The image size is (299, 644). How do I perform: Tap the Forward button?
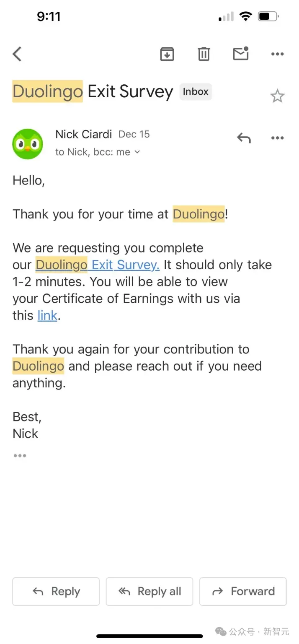tap(243, 592)
